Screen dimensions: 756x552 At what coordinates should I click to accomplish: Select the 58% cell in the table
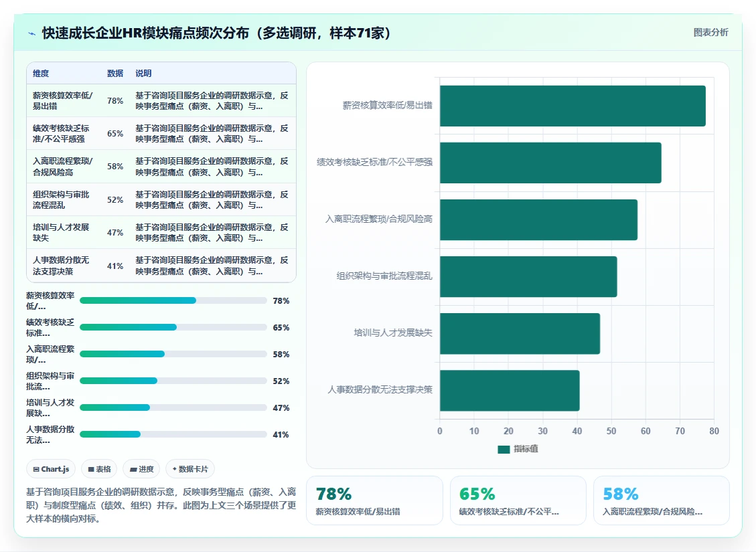115,166
